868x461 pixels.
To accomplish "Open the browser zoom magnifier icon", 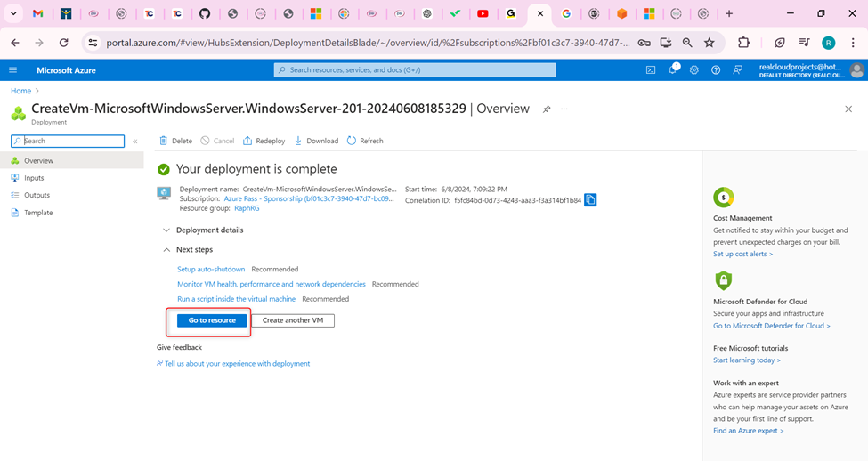I will pyautogui.click(x=687, y=43).
